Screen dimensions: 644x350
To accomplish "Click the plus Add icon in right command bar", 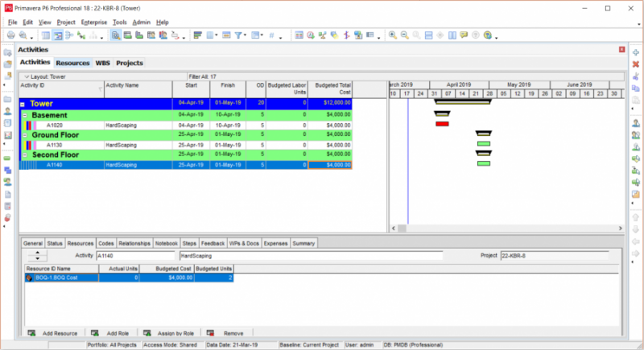I will pos(636,52).
